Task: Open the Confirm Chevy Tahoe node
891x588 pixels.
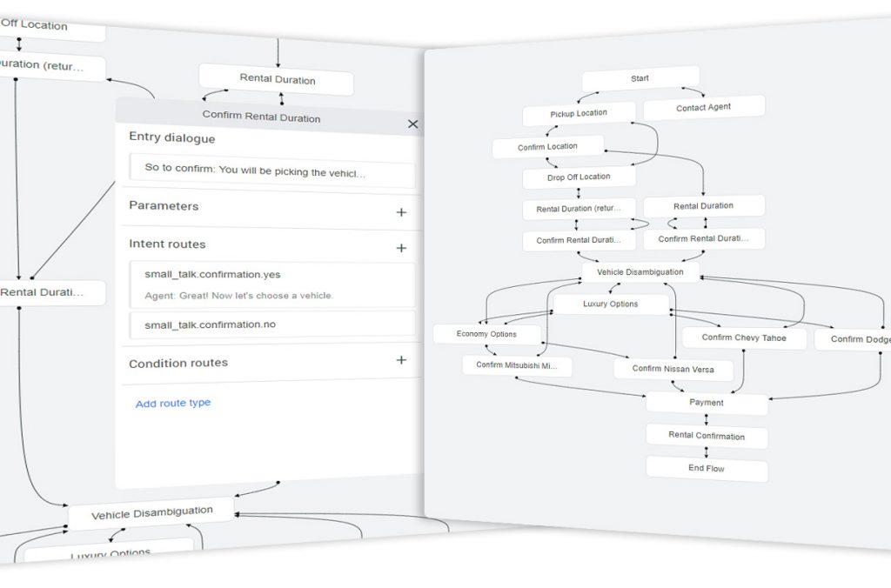Action: [744, 337]
